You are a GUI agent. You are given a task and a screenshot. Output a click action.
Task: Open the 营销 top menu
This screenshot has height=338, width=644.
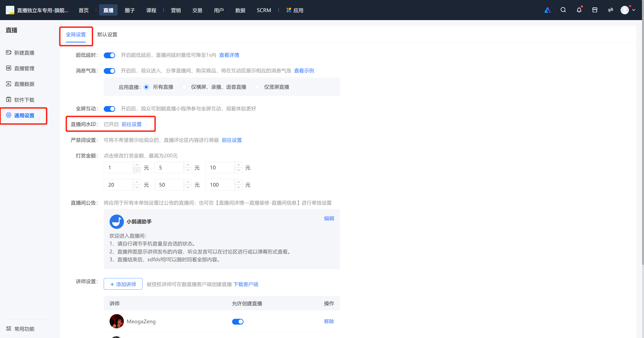click(176, 10)
